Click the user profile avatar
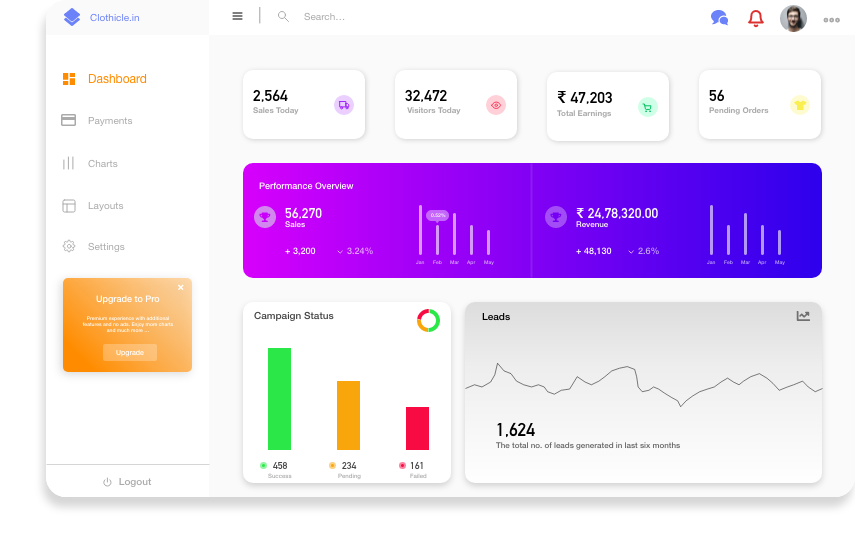The image size is (855, 540). pos(793,18)
